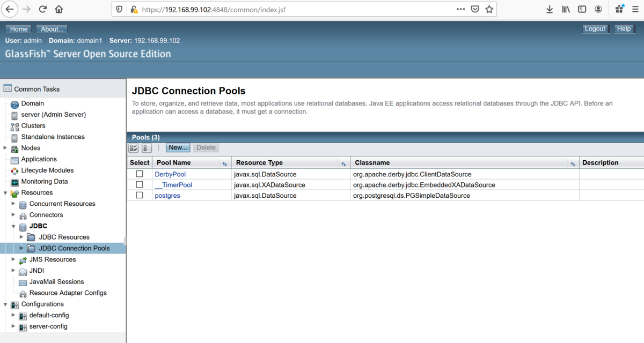Open the About... dialog
The height and width of the screenshot is (343, 644).
click(x=53, y=29)
